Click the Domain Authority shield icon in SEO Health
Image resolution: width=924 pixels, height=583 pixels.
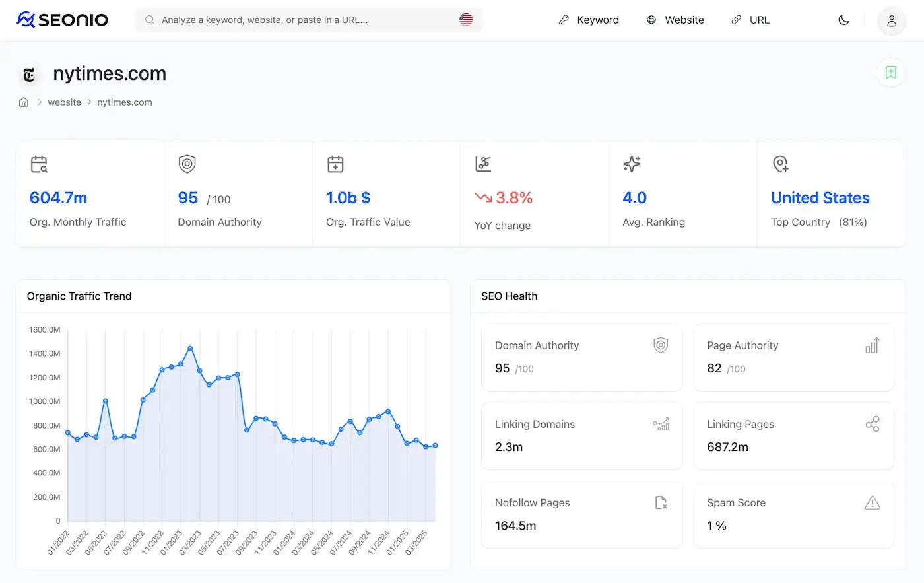661,345
